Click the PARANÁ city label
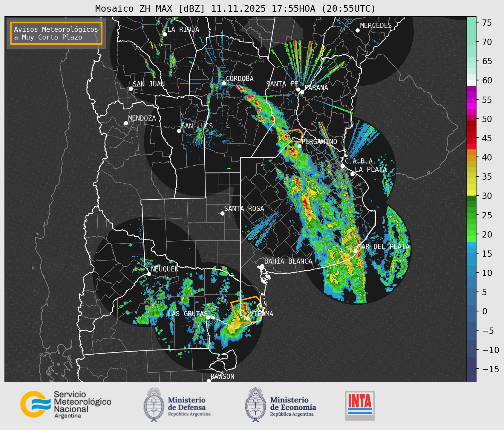The width and height of the screenshot is (504, 430). coord(316,88)
